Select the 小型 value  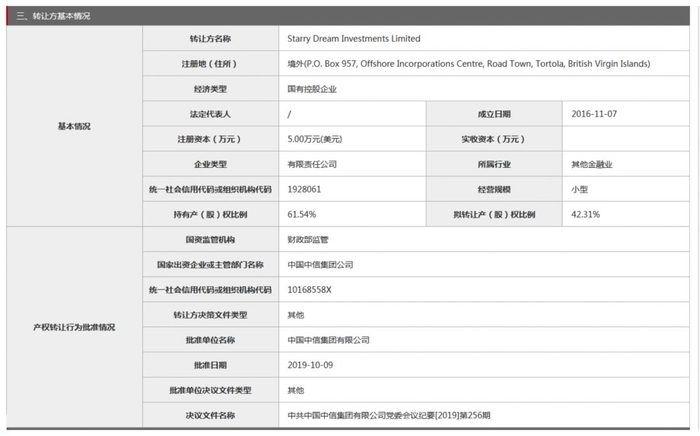579,189
